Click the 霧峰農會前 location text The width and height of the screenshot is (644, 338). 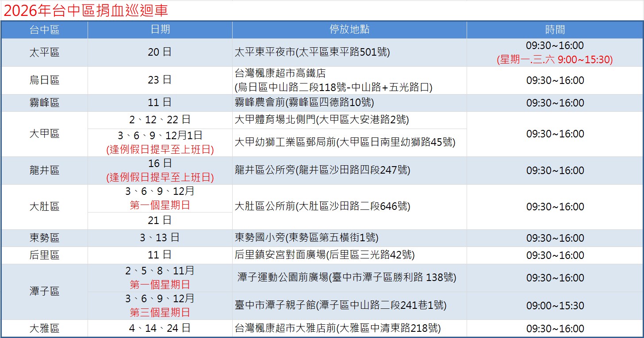pyautogui.click(x=304, y=103)
